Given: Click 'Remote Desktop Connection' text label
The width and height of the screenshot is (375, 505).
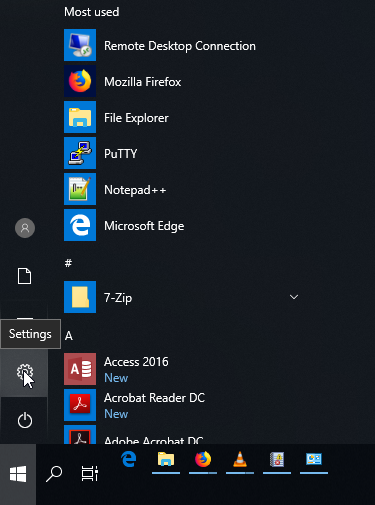Looking at the screenshot, I should (x=180, y=46).
